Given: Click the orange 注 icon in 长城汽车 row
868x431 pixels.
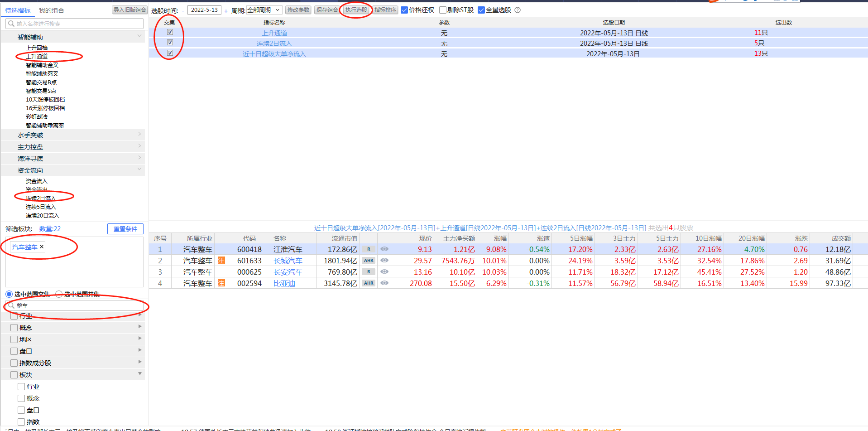Looking at the screenshot, I should pyautogui.click(x=221, y=260).
